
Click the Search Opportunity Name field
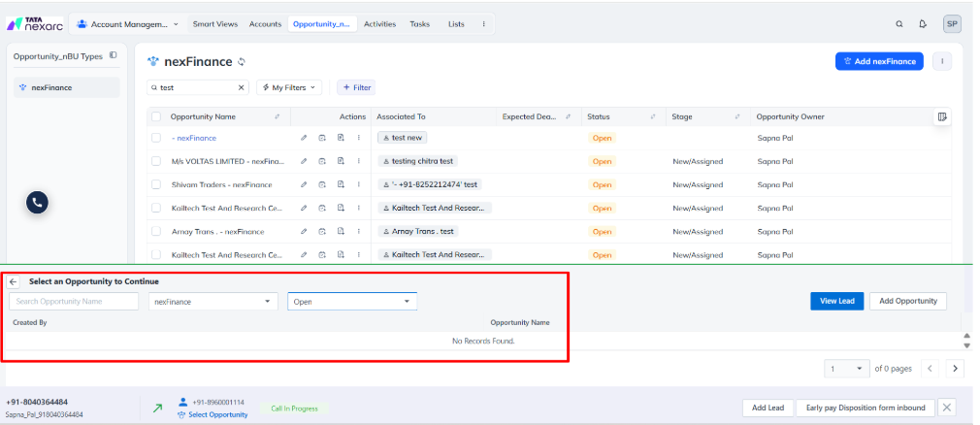click(x=74, y=302)
